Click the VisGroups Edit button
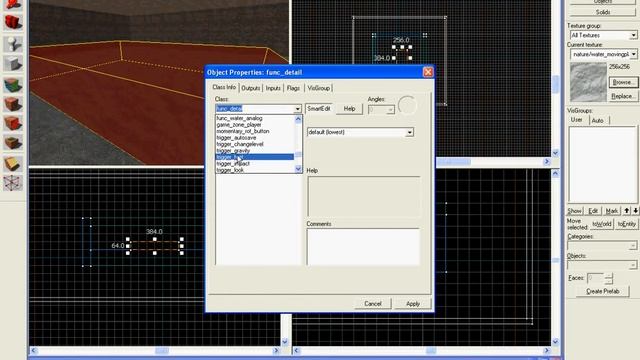Image resolution: width=640 pixels, height=360 pixels. (x=593, y=211)
